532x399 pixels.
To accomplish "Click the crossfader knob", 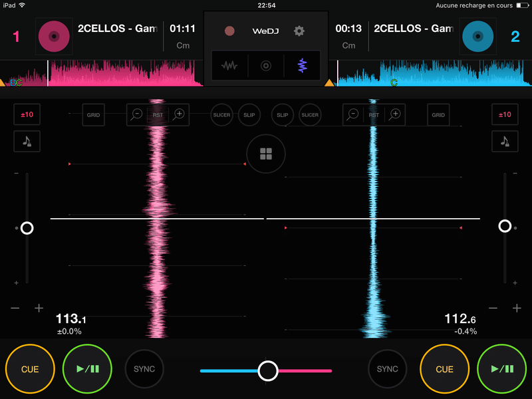I will coord(268,371).
